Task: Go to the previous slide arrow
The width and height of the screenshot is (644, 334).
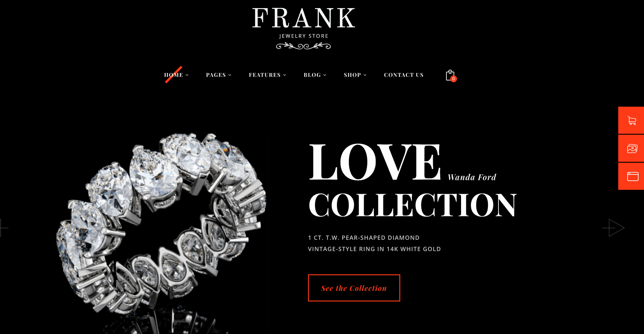Action: point(4,228)
